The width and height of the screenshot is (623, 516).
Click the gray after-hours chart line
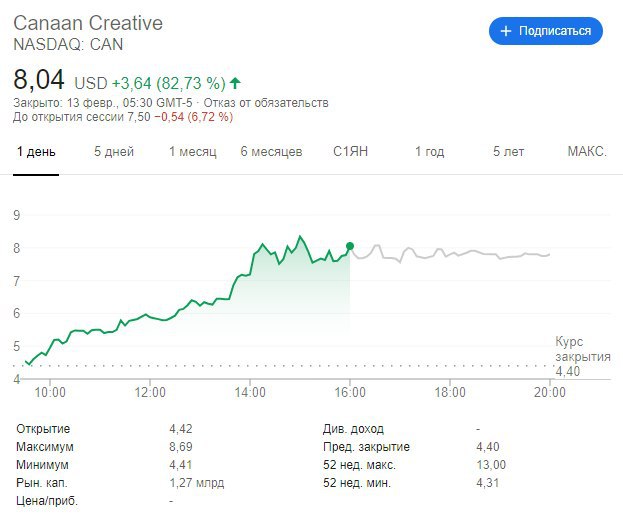pos(450,255)
